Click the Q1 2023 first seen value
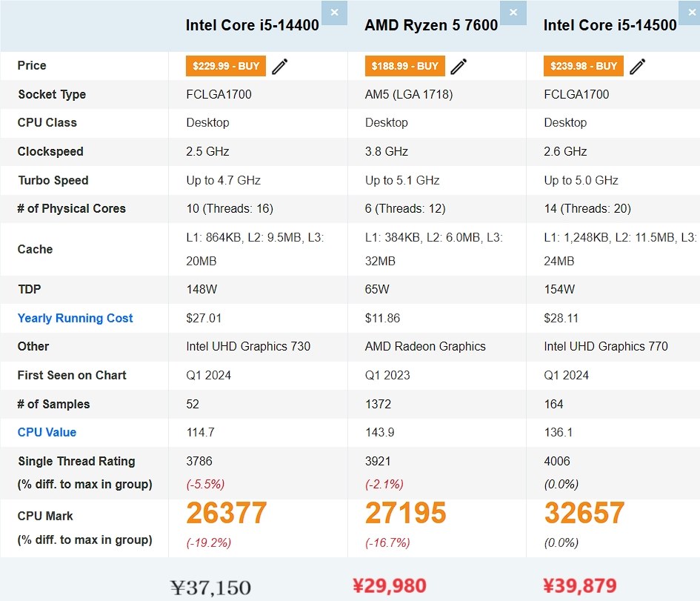The width and height of the screenshot is (700, 601). [x=387, y=375]
